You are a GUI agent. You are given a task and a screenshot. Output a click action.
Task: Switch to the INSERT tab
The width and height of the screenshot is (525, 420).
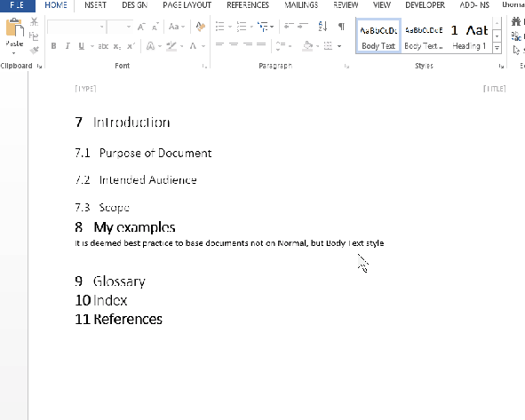(95, 5)
